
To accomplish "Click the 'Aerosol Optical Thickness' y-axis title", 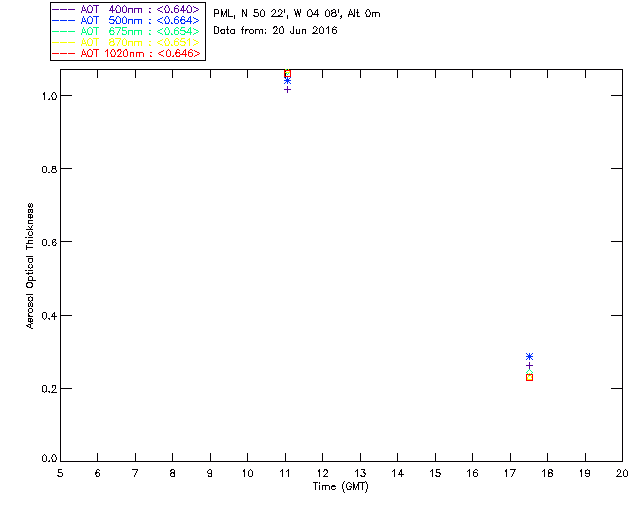I will click(x=30, y=266).
